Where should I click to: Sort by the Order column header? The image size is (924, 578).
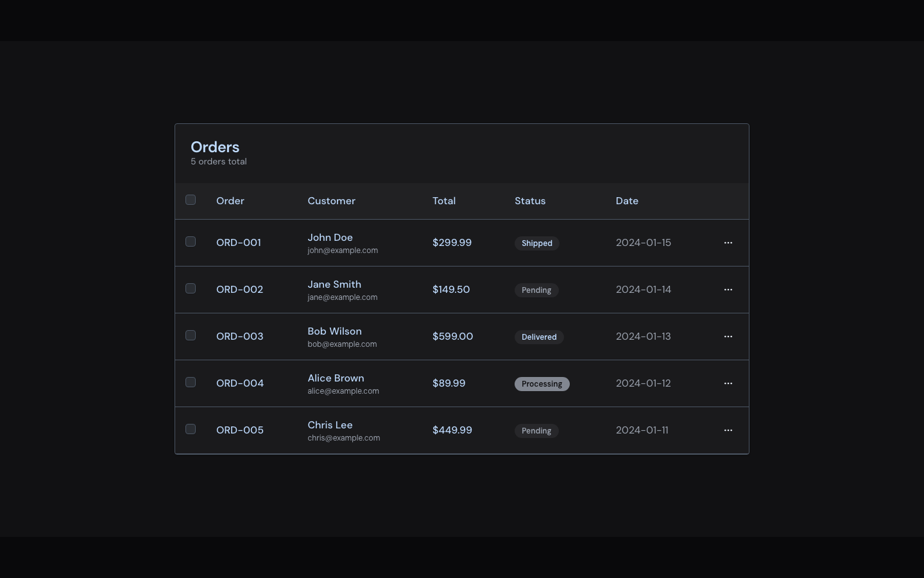[x=230, y=201]
